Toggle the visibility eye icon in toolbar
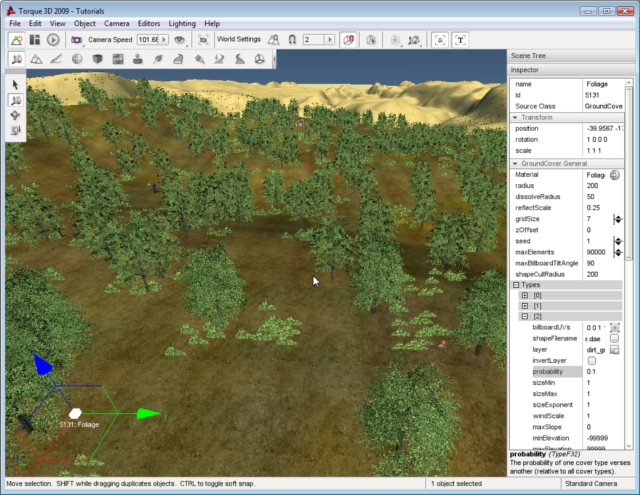Screen dimensions: 640x495 [180, 40]
